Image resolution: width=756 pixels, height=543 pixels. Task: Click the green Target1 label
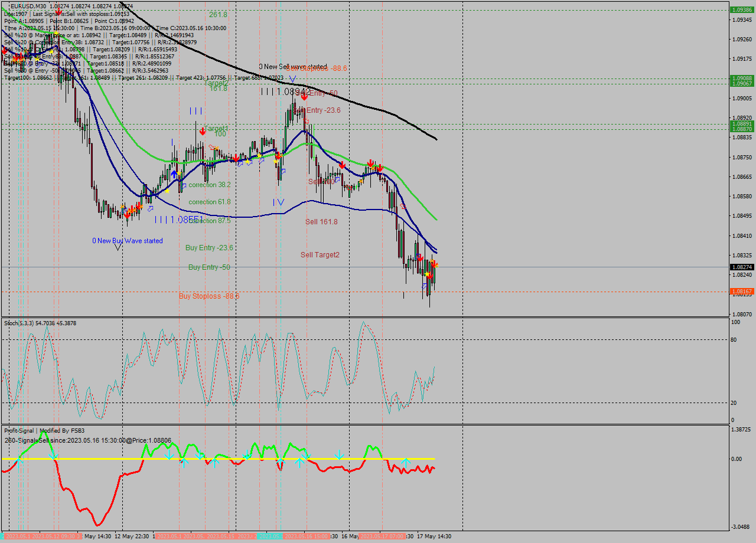[x=216, y=128]
